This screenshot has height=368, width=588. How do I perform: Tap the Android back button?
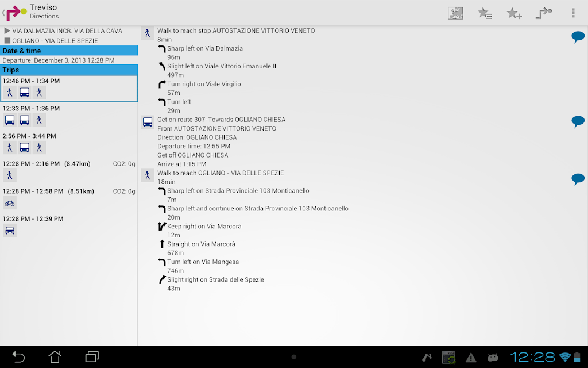tap(18, 356)
